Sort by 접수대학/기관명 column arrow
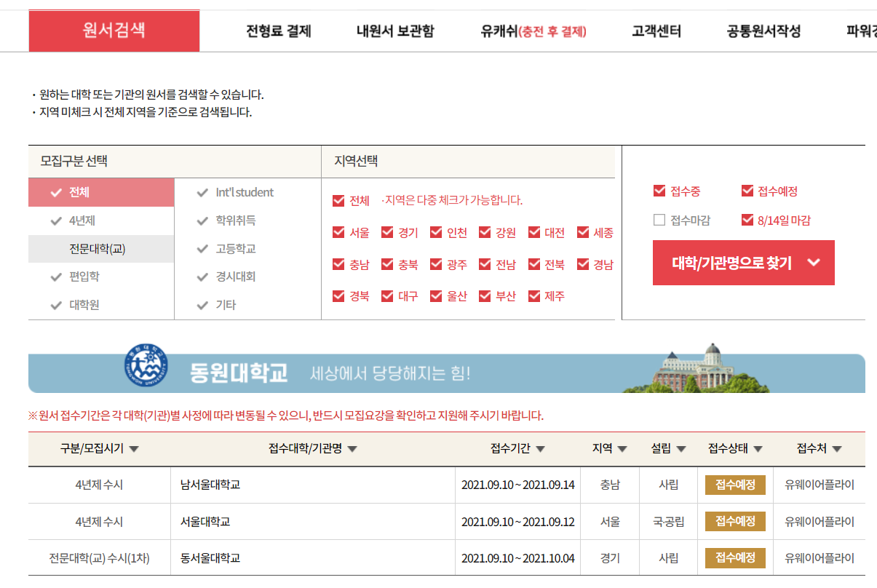 pos(352,449)
